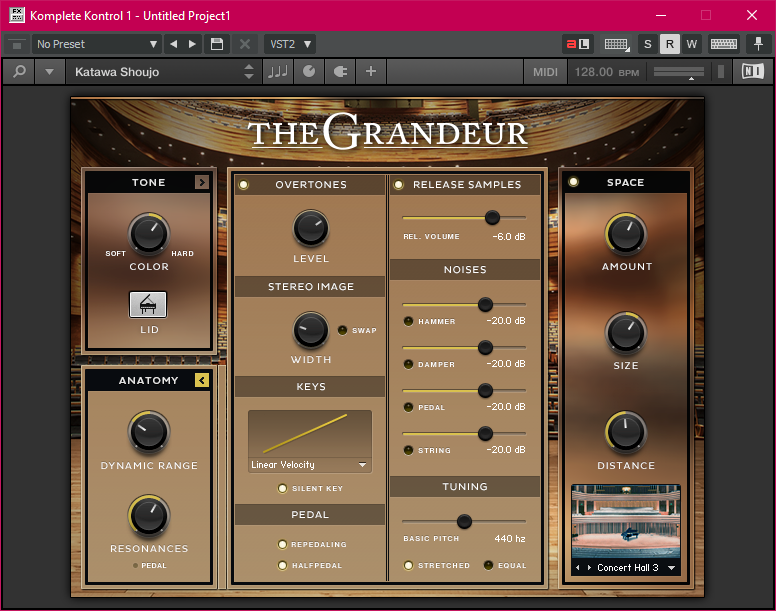Click the MIDI keyboard icon near pin
This screenshot has height=611, width=776.
724,44
